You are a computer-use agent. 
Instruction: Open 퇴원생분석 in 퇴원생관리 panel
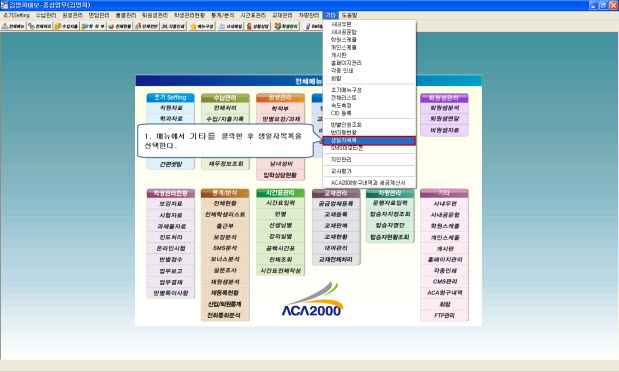pyautogui.click(x=444, y=108)
